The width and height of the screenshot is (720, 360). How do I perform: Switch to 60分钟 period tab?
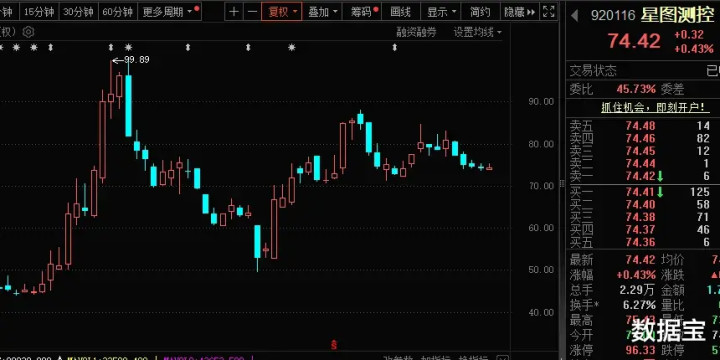117,12
